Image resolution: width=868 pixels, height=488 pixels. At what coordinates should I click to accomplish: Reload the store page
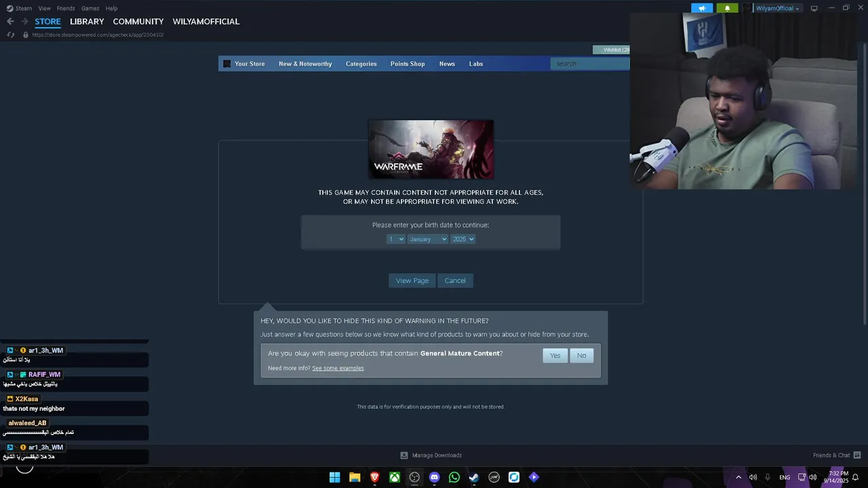[11, 35]
